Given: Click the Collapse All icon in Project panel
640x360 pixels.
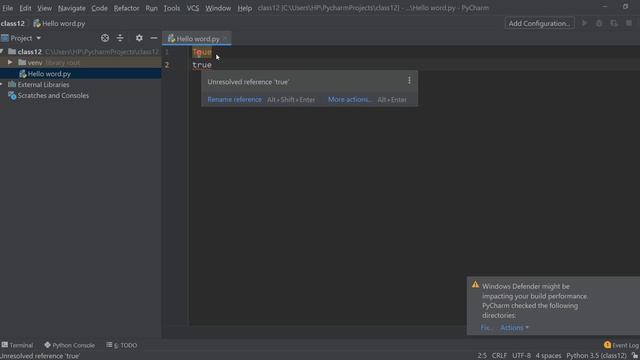Looking at the screenshot, I should tap(120, 38).
